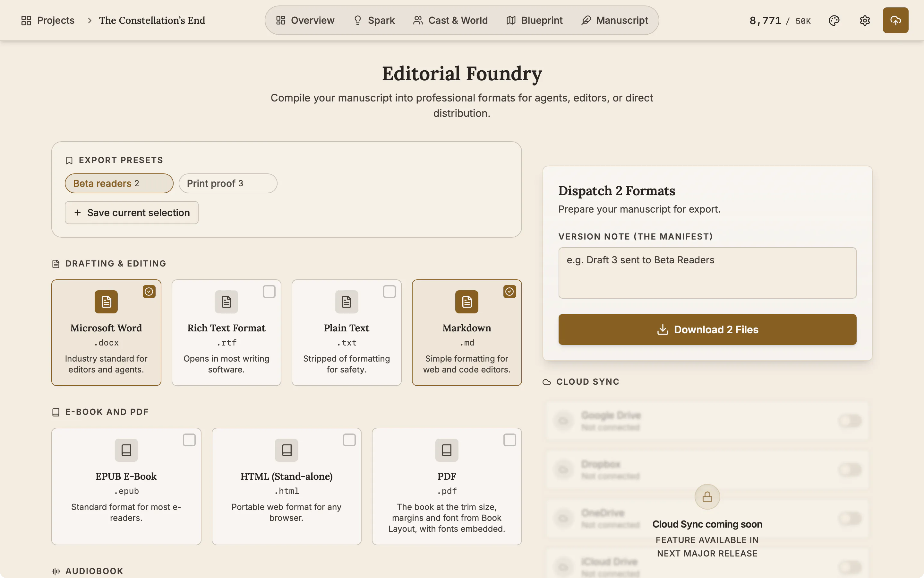
Task: Check the Plain Text checkbox
Action: 389,292
